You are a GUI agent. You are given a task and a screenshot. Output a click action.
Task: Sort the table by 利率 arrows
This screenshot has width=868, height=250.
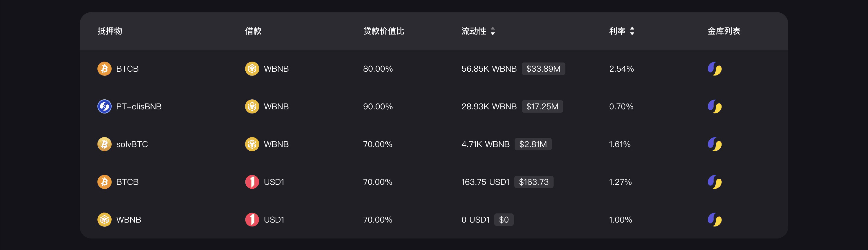[632, 31]
